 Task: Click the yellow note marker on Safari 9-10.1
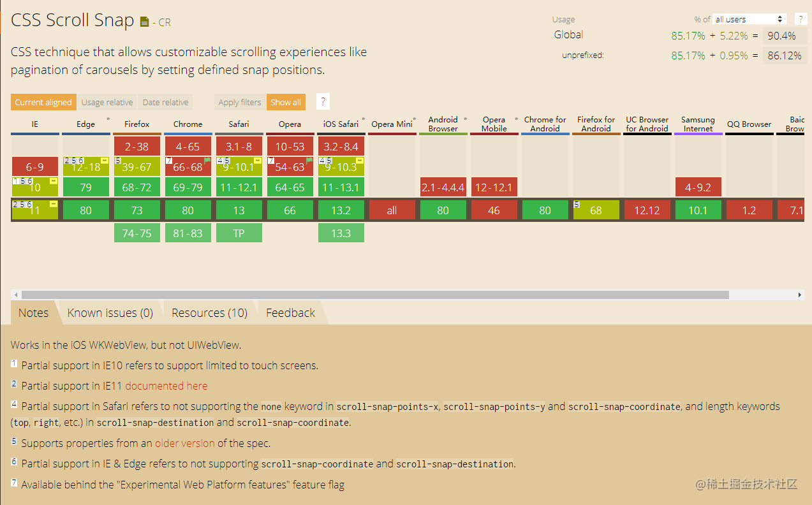[258, 161]
